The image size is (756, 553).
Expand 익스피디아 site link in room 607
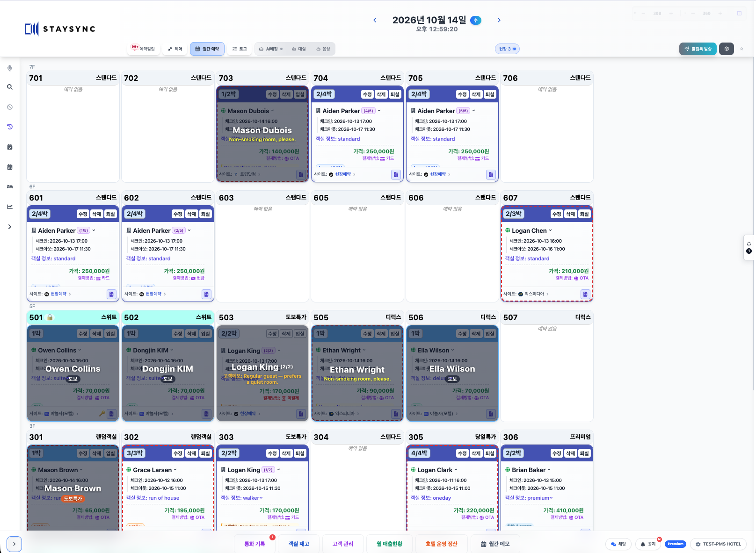click(533, 294)
